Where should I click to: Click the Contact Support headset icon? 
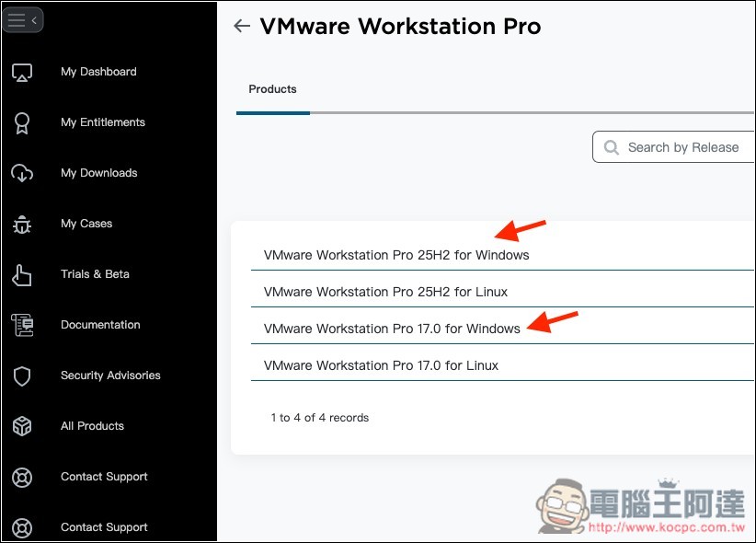pyautogui.click(x=24, y=476)
